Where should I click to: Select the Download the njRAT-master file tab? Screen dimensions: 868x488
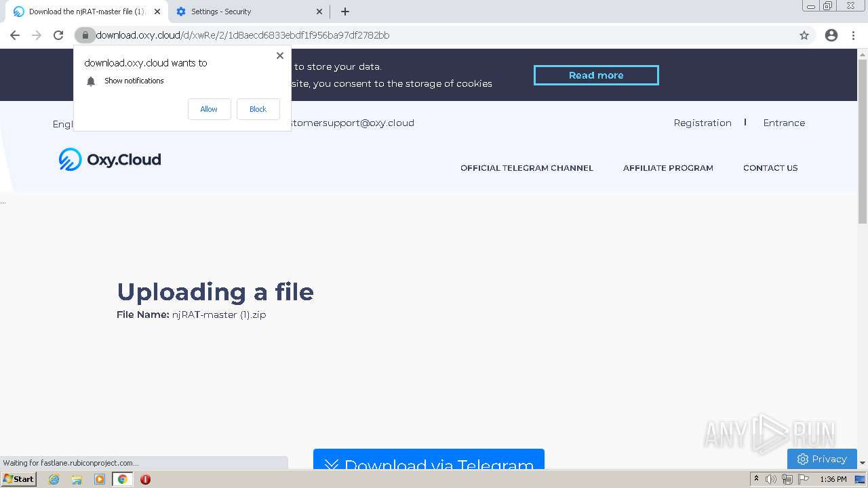pos(86,12)
